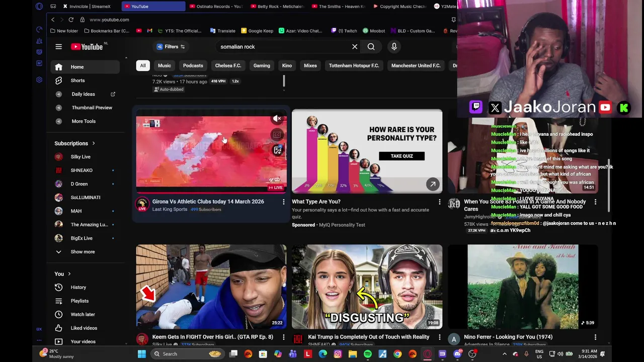Image resolution: width=644 pixels, height=362 pixels.
Task: Open Nino Ferrer Looking For You thumbnail
Action: pos(523,287)
